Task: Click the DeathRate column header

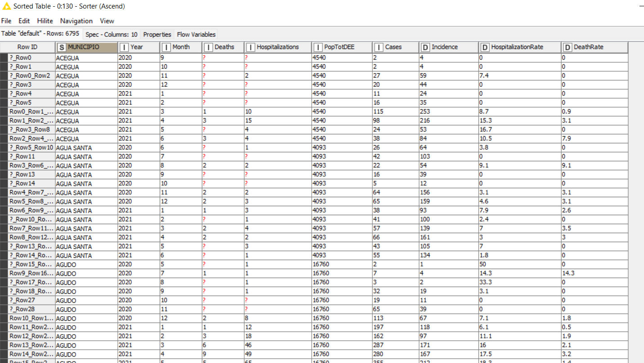Action: pyautogui.click(x=595, y=47)
